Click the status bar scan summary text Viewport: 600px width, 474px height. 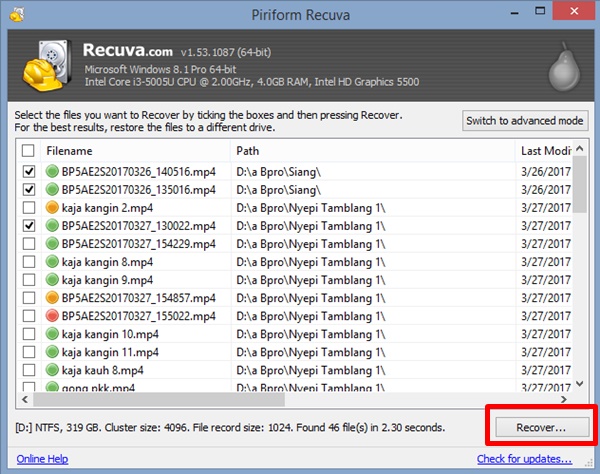(x=230, y=427)
